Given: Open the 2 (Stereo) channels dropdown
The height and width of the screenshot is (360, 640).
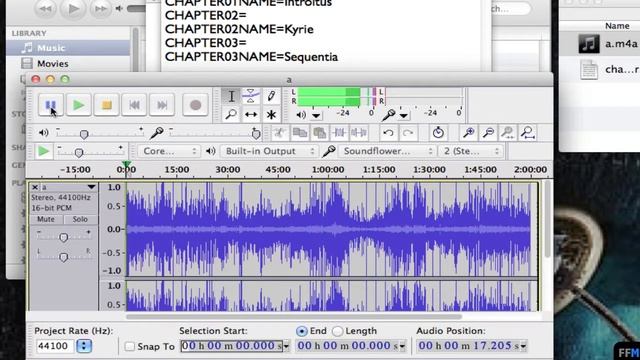Looking at the screenshot, I should 471,151.
